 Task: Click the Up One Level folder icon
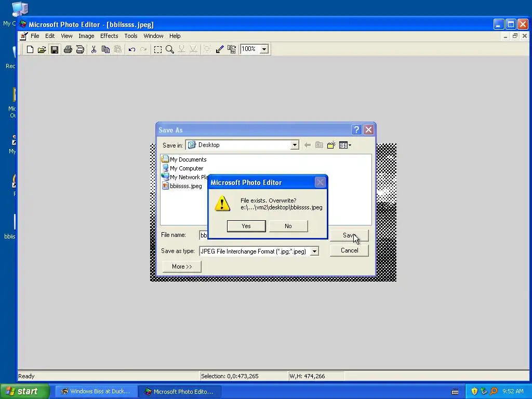coord(319,145)
